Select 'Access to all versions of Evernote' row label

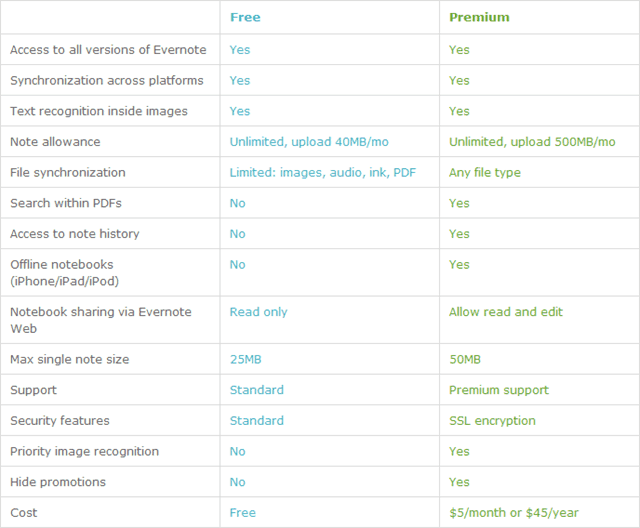108,50
